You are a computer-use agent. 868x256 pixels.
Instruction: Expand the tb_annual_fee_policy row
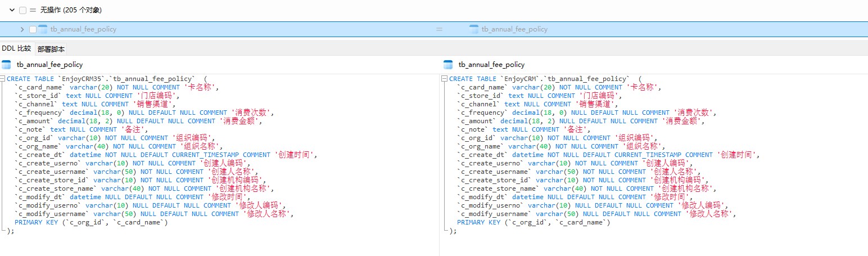[x=22, y=29]
